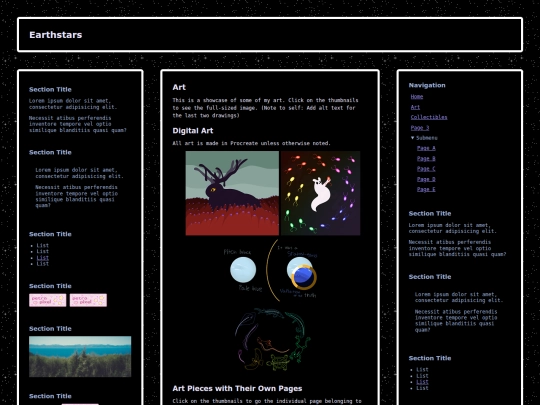
Task: Open the ring of neon creatures thumbnail
Action: (x=273, y=340)
